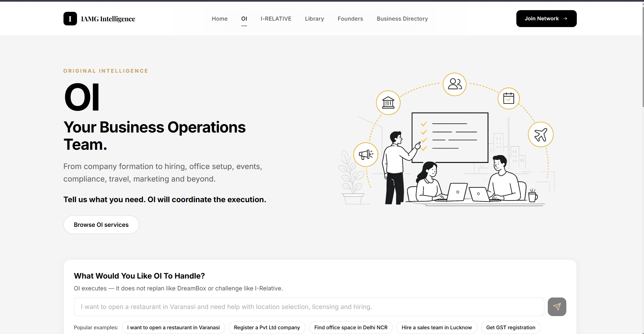Open the Founders nav item
Viewport: 644px width, 334px height.
point(350,19)
